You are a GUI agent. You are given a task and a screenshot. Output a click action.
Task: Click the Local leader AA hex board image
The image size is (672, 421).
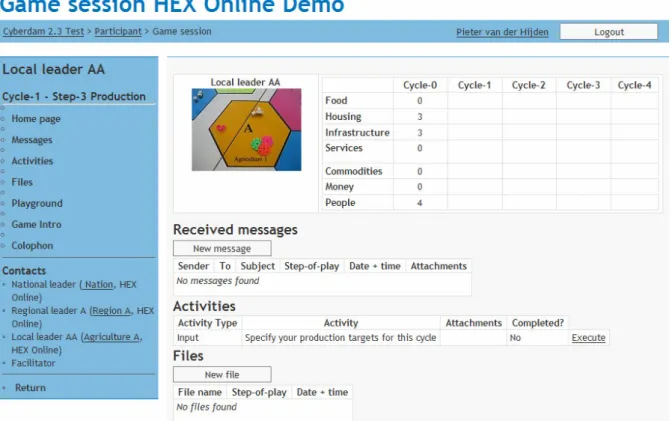click(246, 129)
